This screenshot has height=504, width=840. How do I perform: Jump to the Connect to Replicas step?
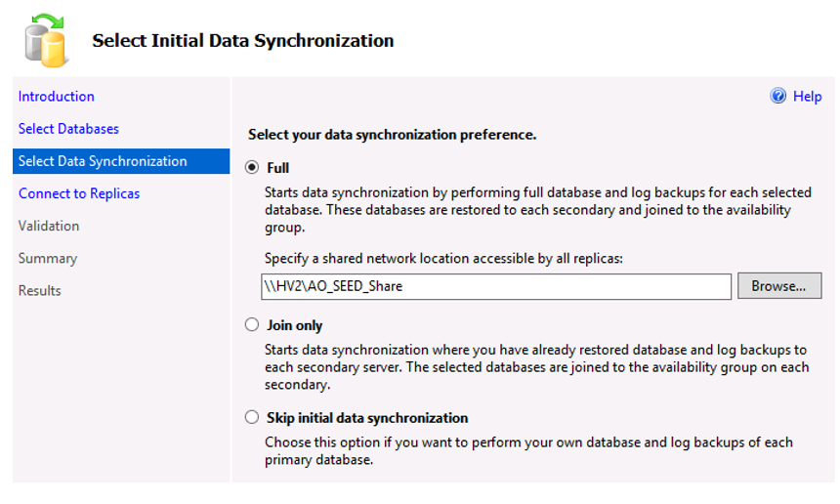(79, 193)
